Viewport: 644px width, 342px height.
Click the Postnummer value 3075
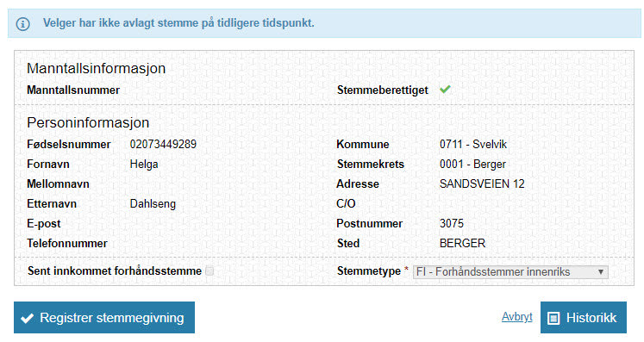click(x=452, y=223)
